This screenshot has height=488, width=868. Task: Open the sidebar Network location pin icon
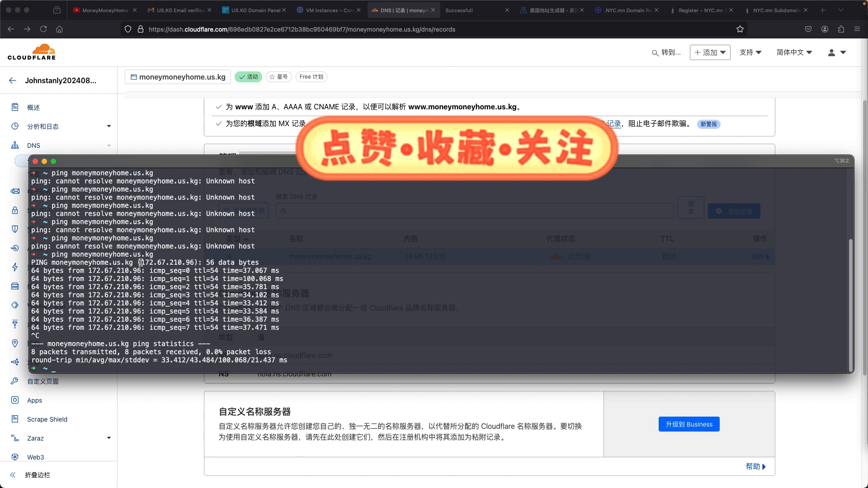(x=15, y=343)
